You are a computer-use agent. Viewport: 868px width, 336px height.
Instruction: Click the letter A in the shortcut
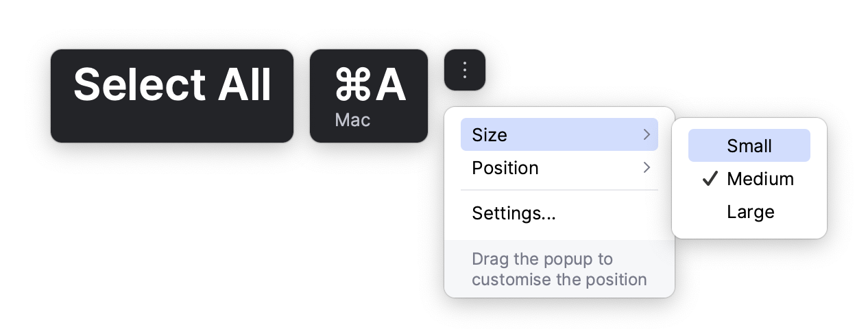pyautogui.click(x=390, y=86)
